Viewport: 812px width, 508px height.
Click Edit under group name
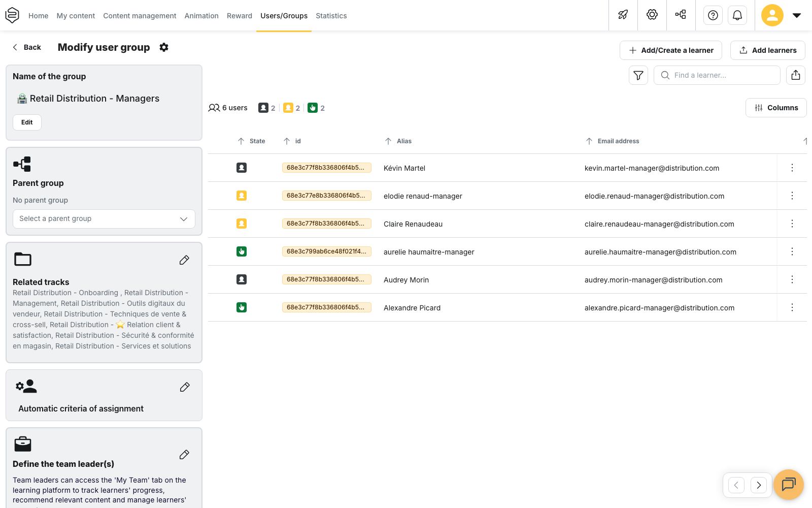tap(27, 122)
